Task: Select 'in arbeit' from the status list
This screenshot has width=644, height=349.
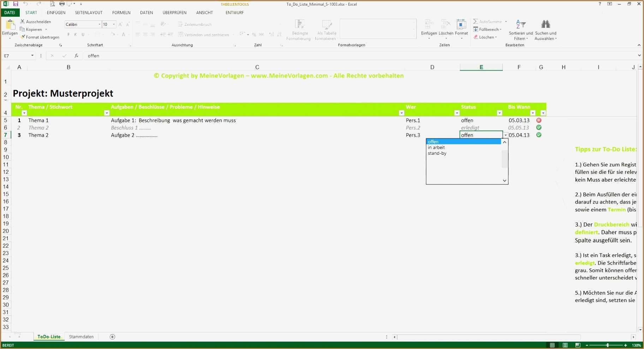Action: 436,147
